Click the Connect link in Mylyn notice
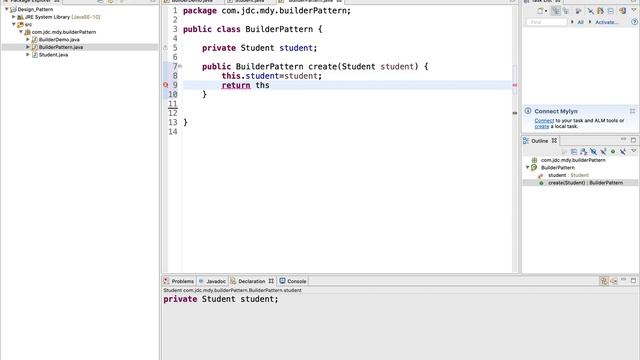Viewport: 640px width, 360px height. click(544, 120)
